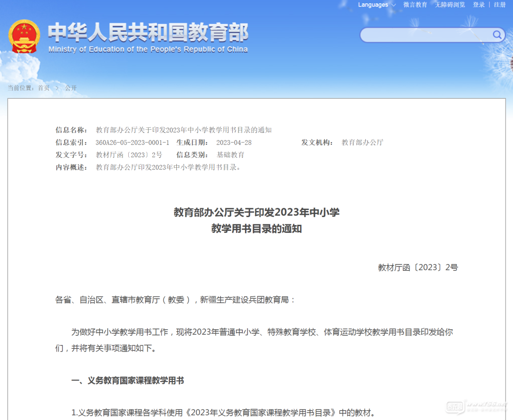513x420 pixels.
Task: Click the 登录 login link
Action: (x=479, y=5)
